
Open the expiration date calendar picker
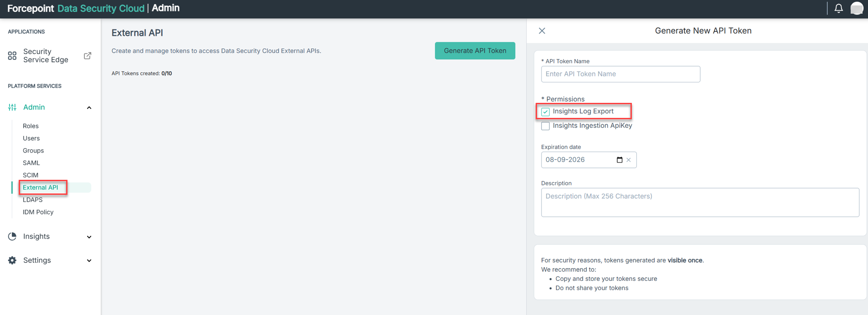(x=619, y=160)
